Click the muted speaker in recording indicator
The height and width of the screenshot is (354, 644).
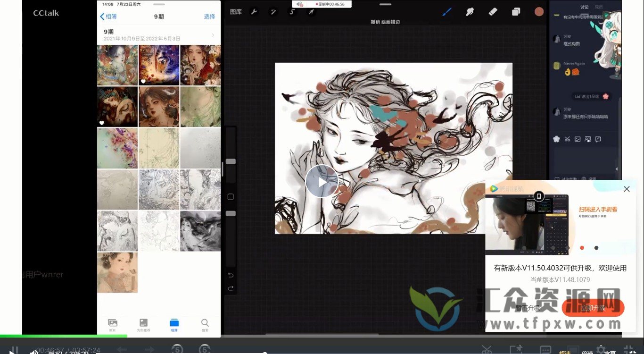click(x=300, y=4)
